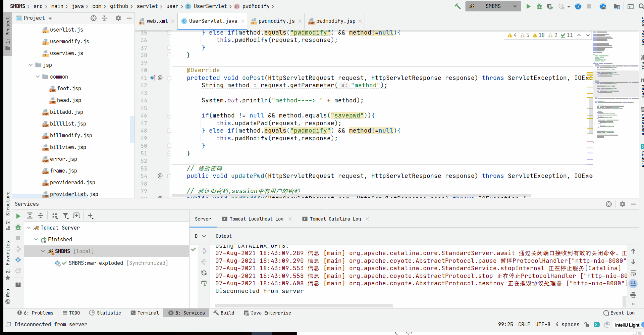Click the filter icon in Services toolbar
644x335 pixels.
tap(66, 216)
